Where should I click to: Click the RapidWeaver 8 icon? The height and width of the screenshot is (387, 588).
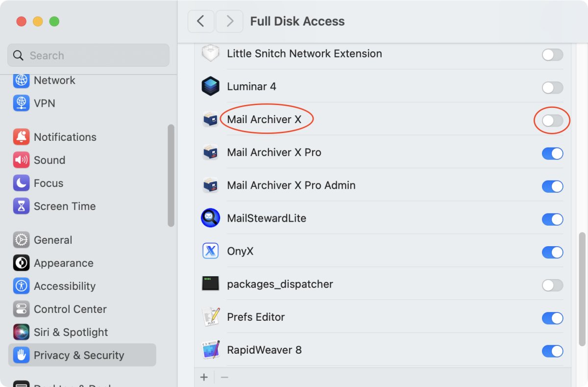click(210, 350)
